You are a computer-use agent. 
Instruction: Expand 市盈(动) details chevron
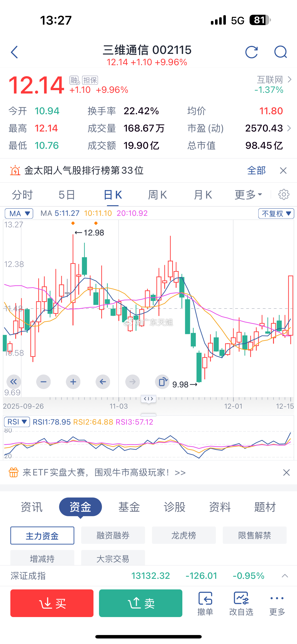click(289, 128)
